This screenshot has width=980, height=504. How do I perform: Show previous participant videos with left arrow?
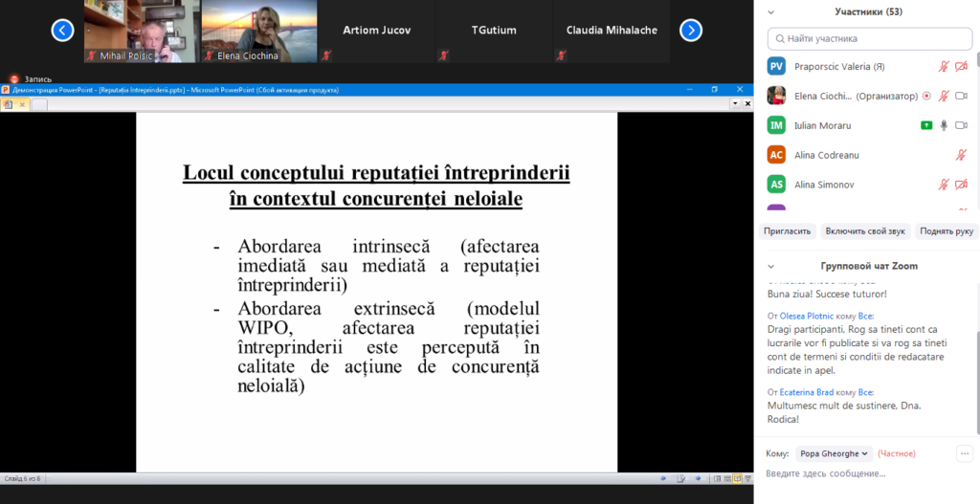click(62, 30)
